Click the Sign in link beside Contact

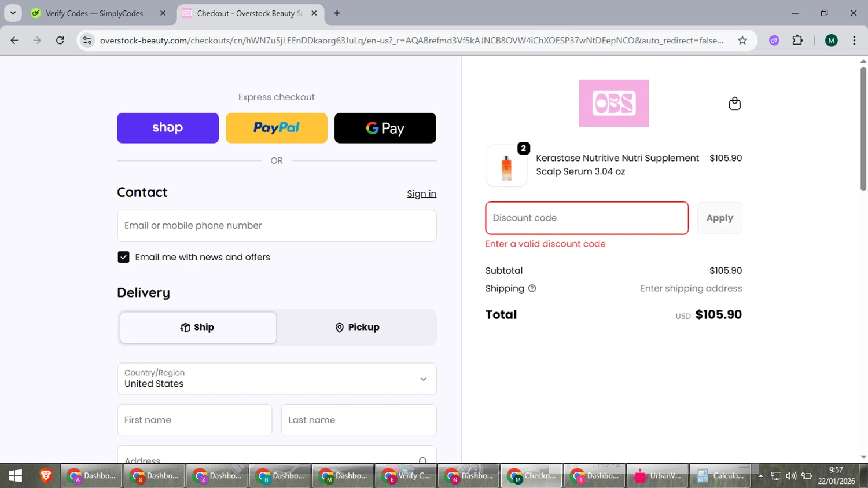tap(421, 194)
